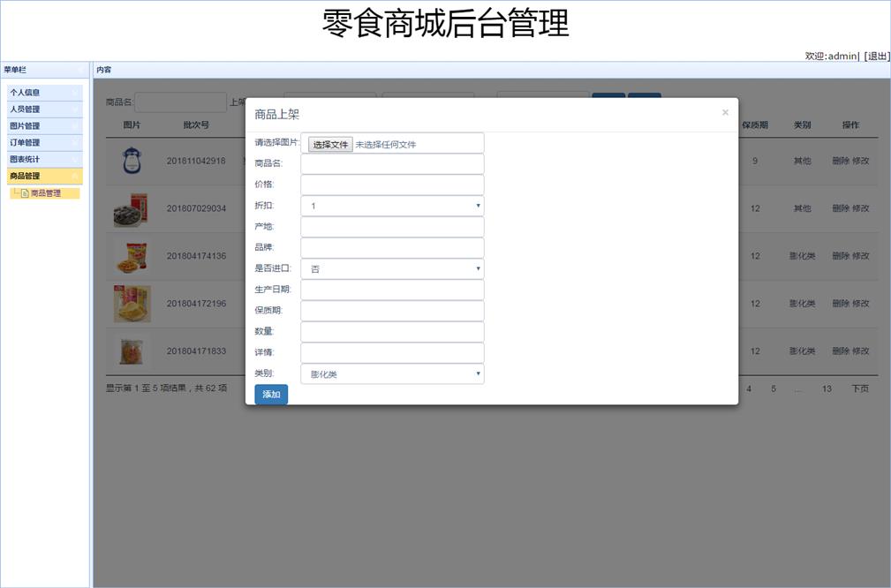
Task: Click the 详情 details input field
Action: pos(392,353)
